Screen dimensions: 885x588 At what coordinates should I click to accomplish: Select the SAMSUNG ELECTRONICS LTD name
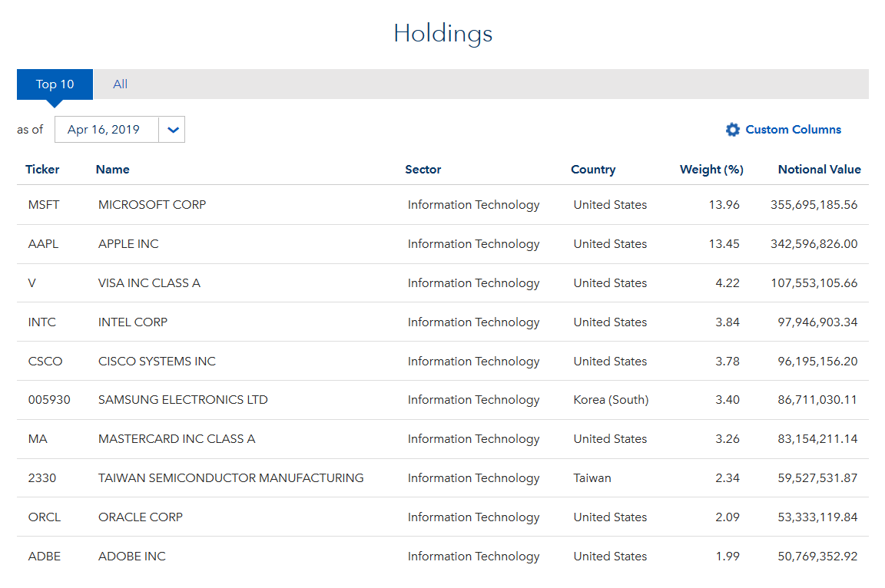183,400
